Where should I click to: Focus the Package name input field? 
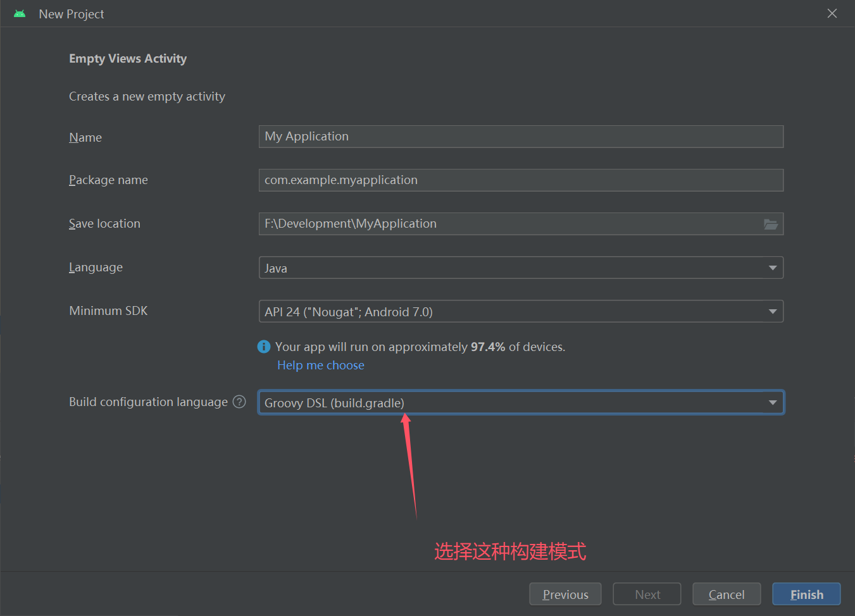point(520,180)
